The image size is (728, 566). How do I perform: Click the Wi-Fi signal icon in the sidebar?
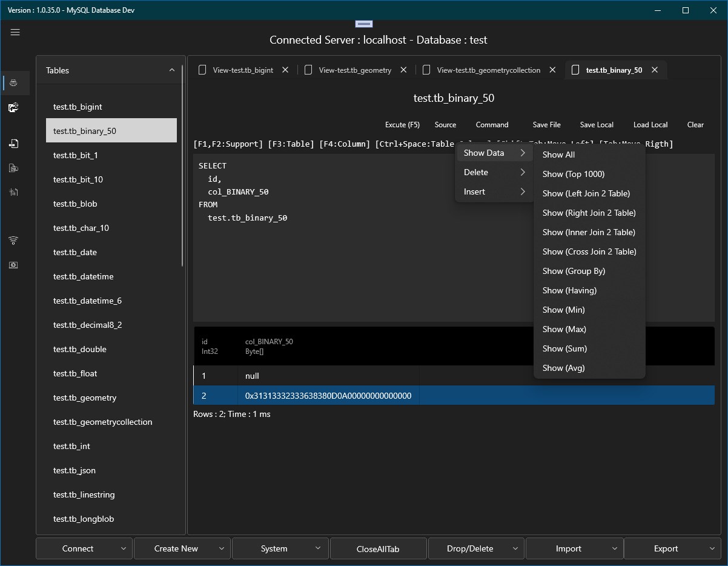(13, 241)
